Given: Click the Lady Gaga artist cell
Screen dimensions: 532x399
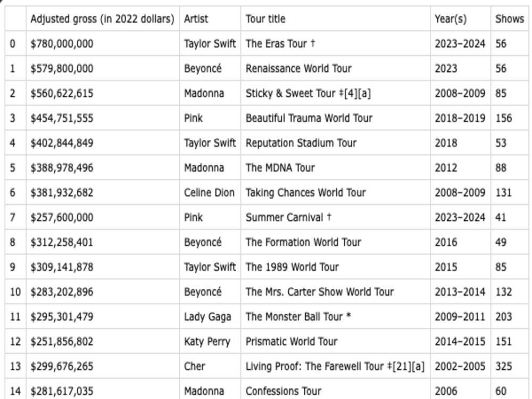Looking at the screenshot, I should tap(210, 316).
